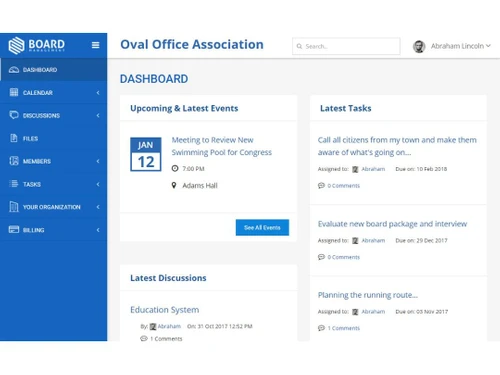Click the 'On: 31 Oct 2017 12:52 PM' timestamp
This screenshot has width=500, height=375.
tap(220, 326)
